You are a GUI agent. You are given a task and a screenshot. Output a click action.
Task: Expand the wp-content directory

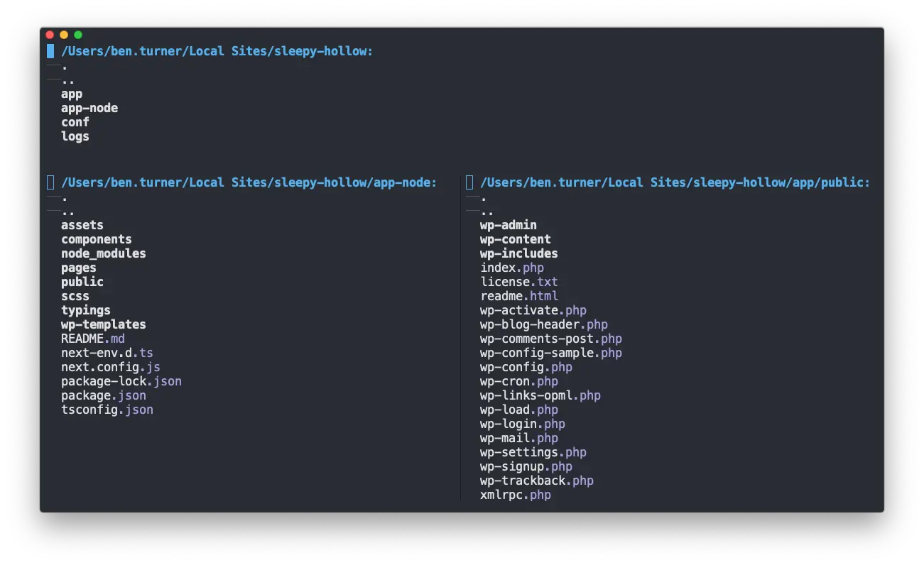tap(516, 239)
